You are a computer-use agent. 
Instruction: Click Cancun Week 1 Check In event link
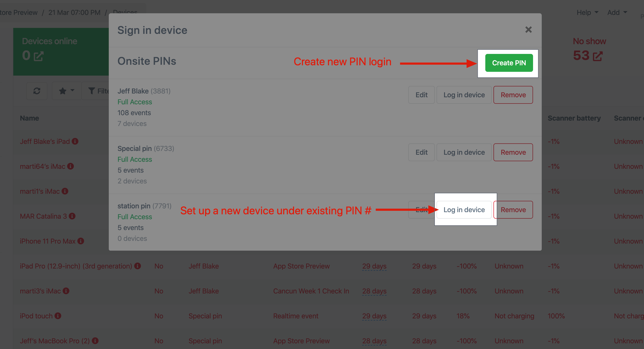pyautogui.click(x=311, y=291)
